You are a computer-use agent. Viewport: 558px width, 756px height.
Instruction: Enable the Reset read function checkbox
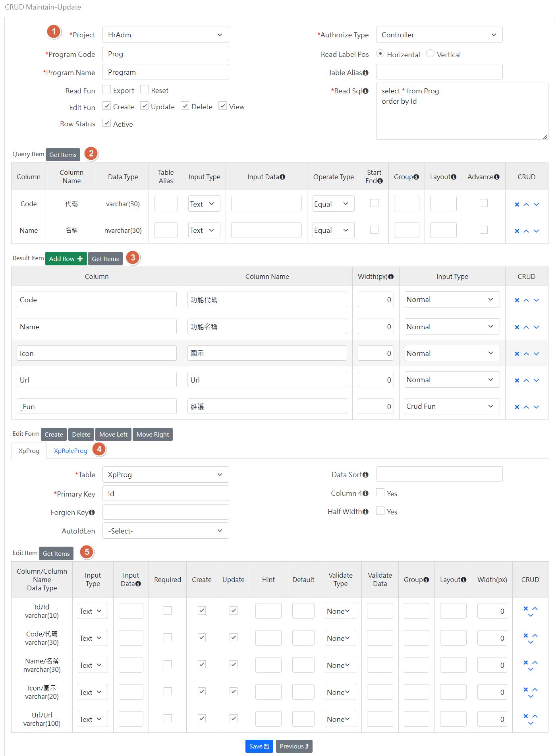[144, 89]
